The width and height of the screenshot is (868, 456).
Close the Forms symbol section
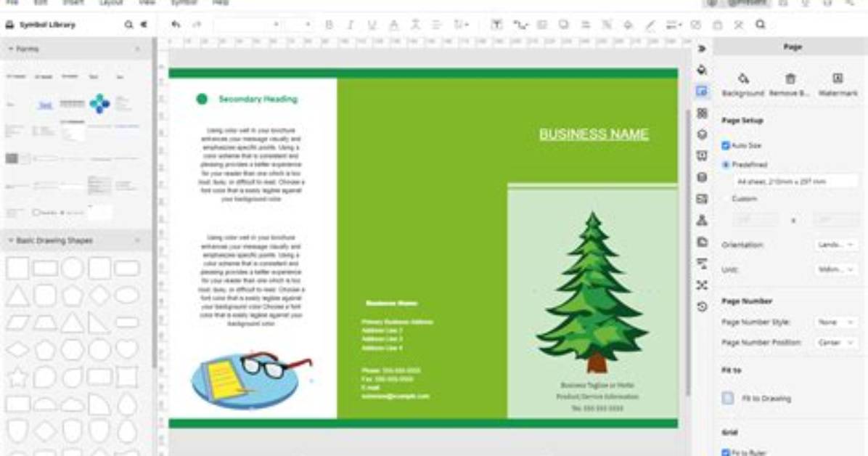click(137, 49)
